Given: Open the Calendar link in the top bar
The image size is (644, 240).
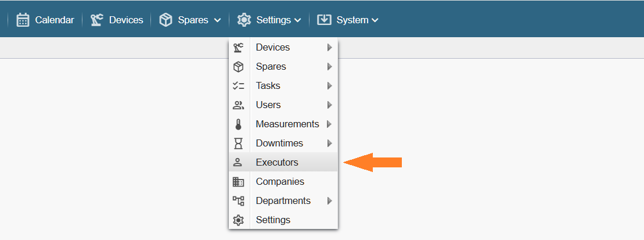Looking at the screenshot, I should tap(55, 20).
